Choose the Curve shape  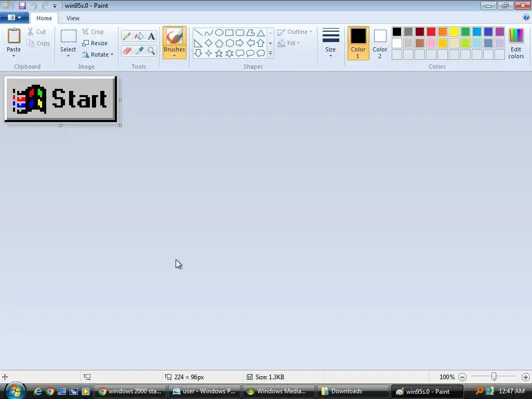tap(209, 33)
